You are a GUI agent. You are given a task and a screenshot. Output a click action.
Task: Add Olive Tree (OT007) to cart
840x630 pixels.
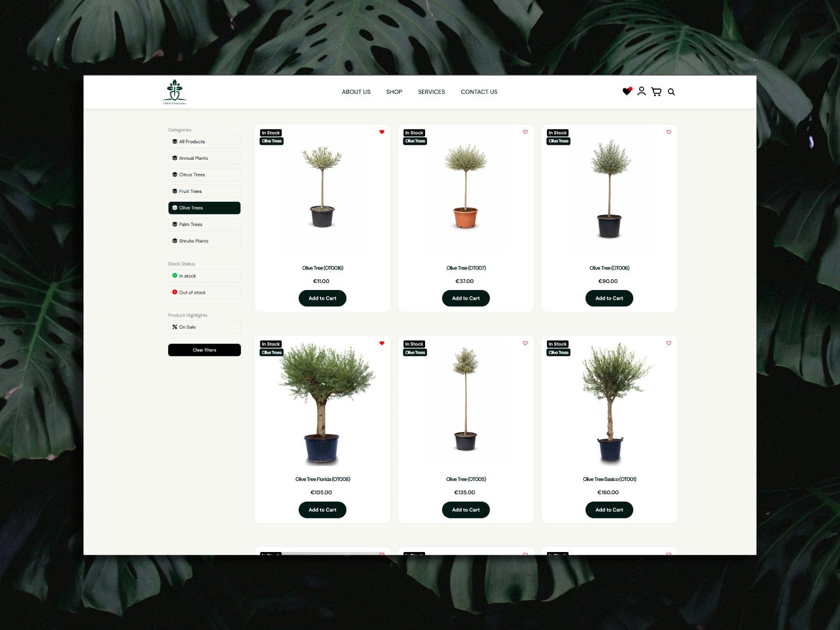pos(466,298)
